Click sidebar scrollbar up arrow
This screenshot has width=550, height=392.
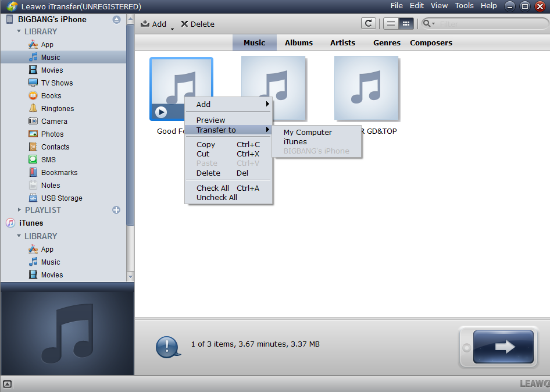(x=130, y=19)
